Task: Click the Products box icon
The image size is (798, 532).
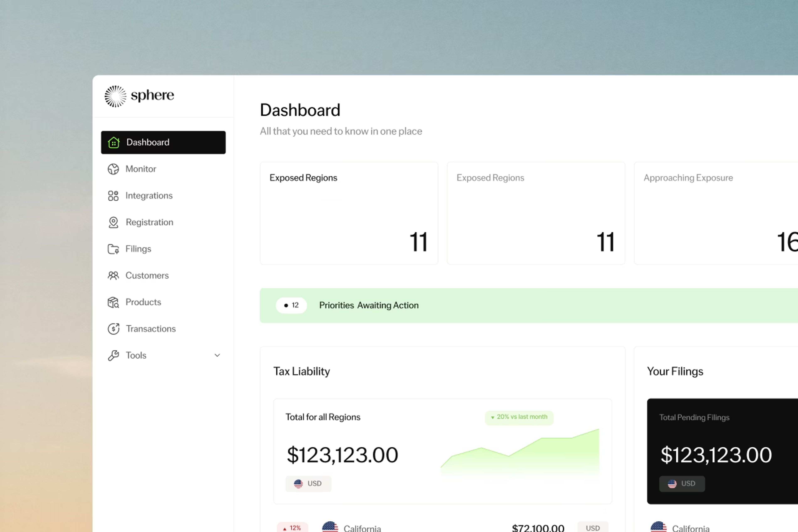Action: [113, 302]
